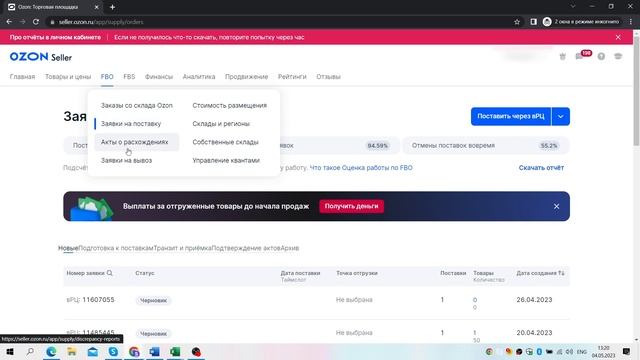Switch to Архив tab

(x=290, y=248)
